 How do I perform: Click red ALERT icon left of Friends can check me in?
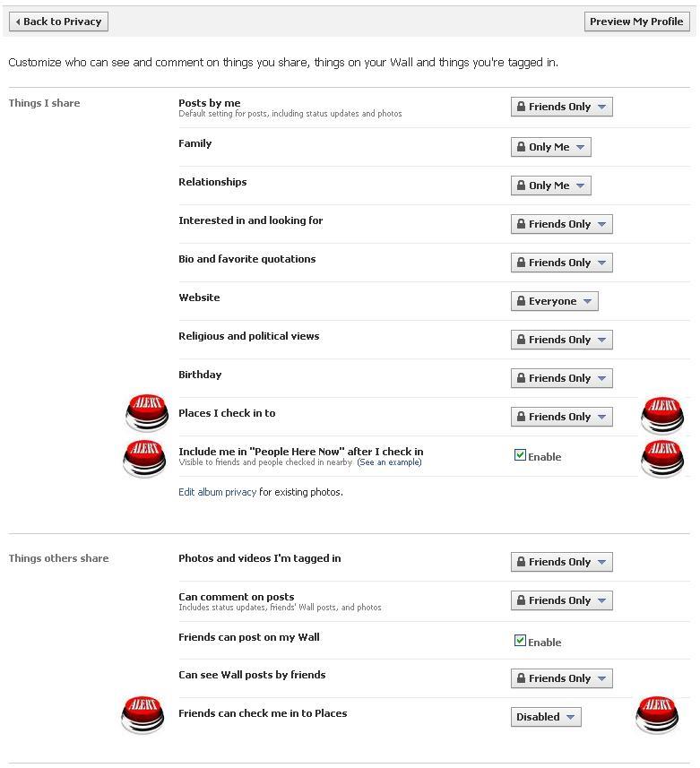pos(143,715)
